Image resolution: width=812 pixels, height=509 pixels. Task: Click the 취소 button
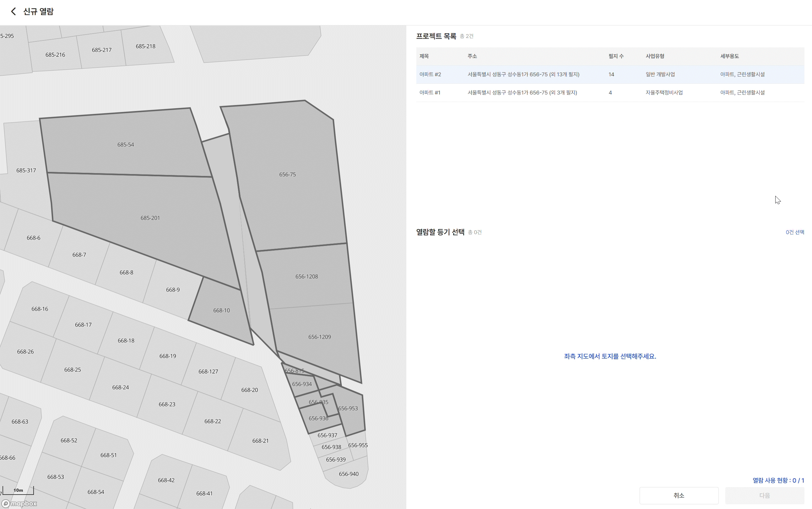[679, 495]
